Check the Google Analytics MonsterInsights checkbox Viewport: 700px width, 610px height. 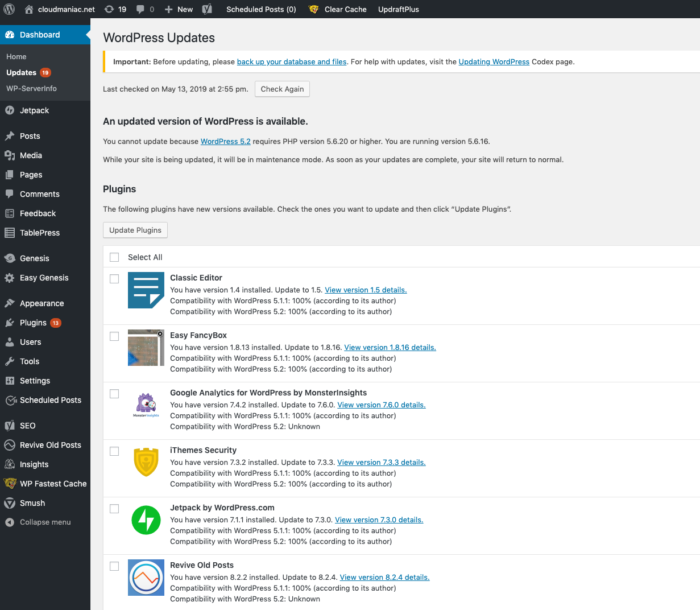point(114,394)
